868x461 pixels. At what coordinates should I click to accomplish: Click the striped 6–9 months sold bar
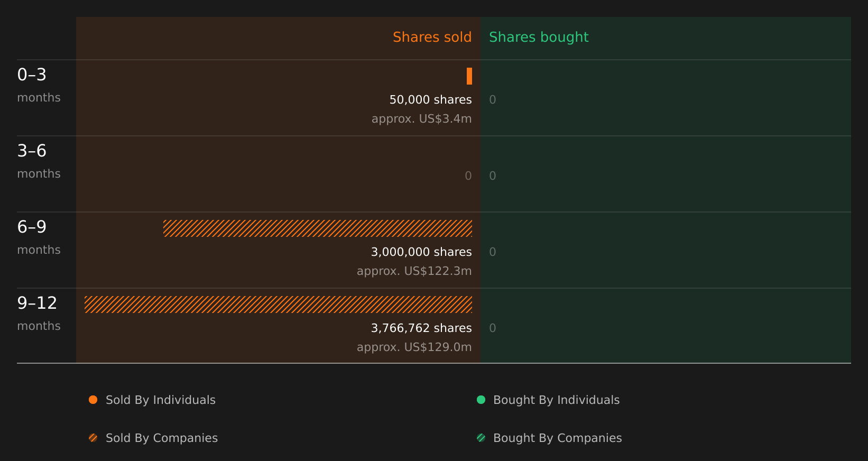pyautogui.click(x=318, y=228)
